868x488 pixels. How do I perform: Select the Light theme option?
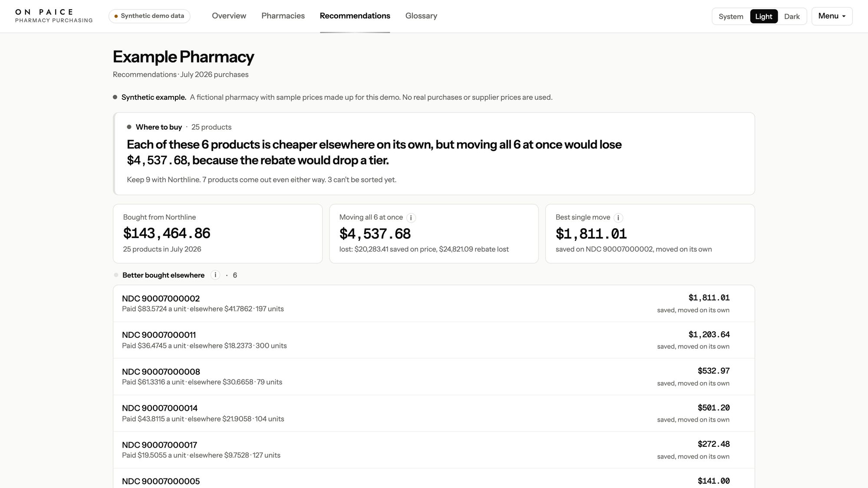763,16
